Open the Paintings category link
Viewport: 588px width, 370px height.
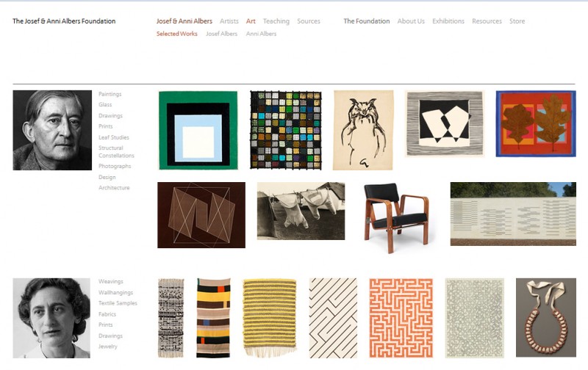pos(110,94)
